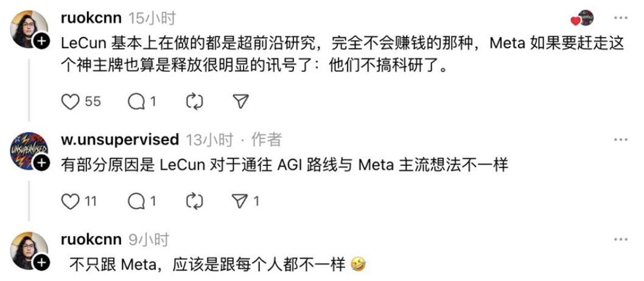Follow w.unsupervised via plus badge on avatar
644x281 pixels.
click(x=41, y=163)
